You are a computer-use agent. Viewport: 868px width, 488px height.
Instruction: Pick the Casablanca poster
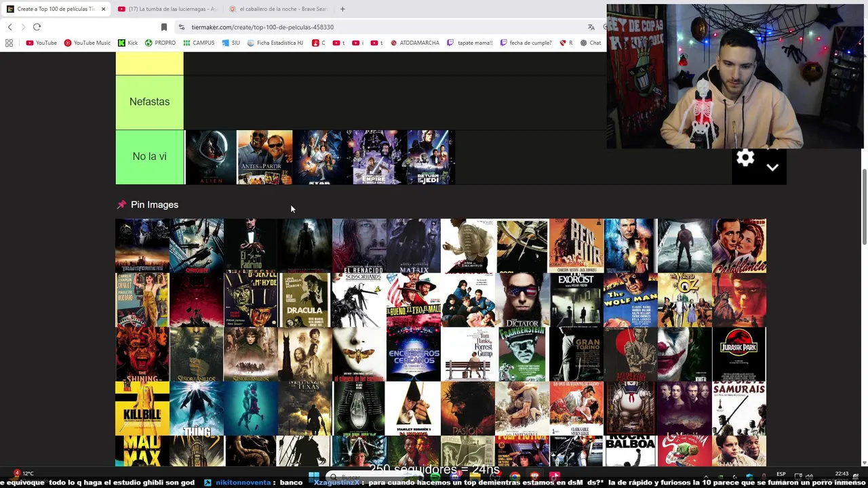tap(739, 245)
